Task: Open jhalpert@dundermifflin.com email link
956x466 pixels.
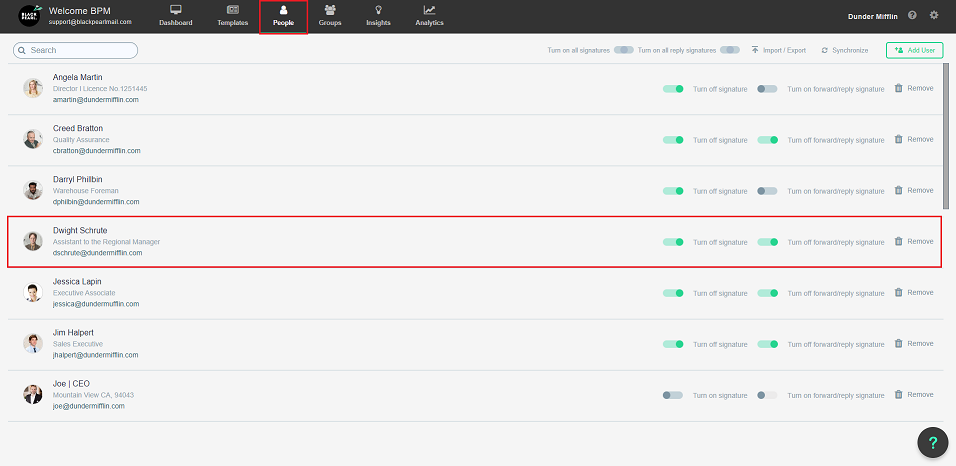Action: [95, 355]
